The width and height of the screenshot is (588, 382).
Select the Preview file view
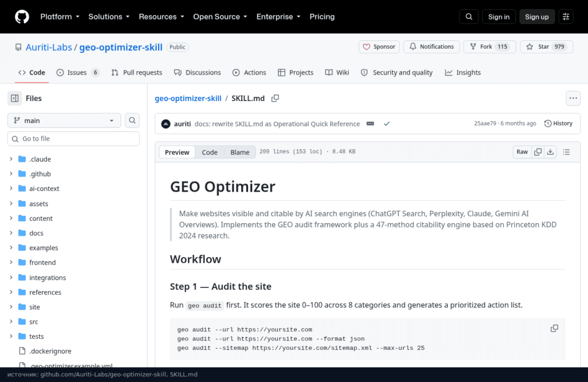pos(177,152)
